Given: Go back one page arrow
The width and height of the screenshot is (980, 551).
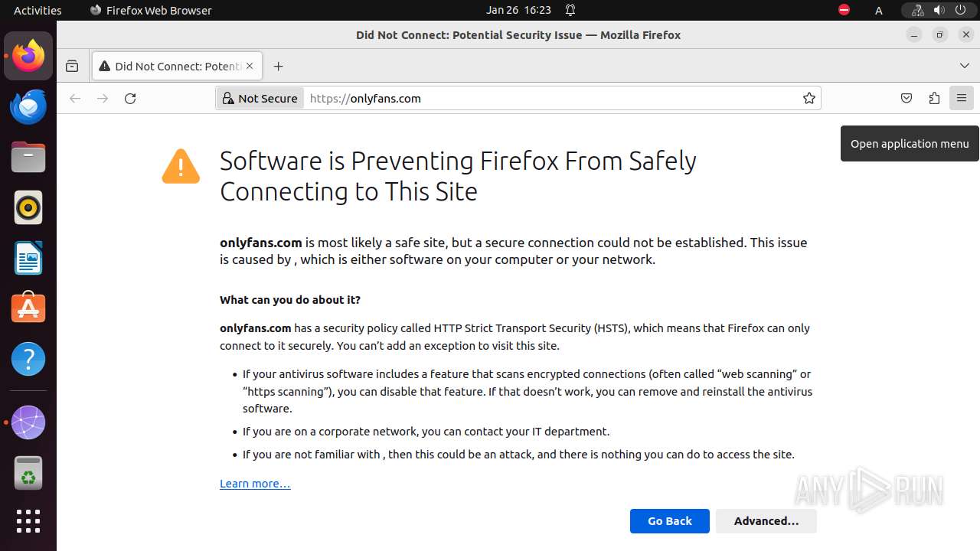Looking at the screenshot, I should (x=75, y=98).
